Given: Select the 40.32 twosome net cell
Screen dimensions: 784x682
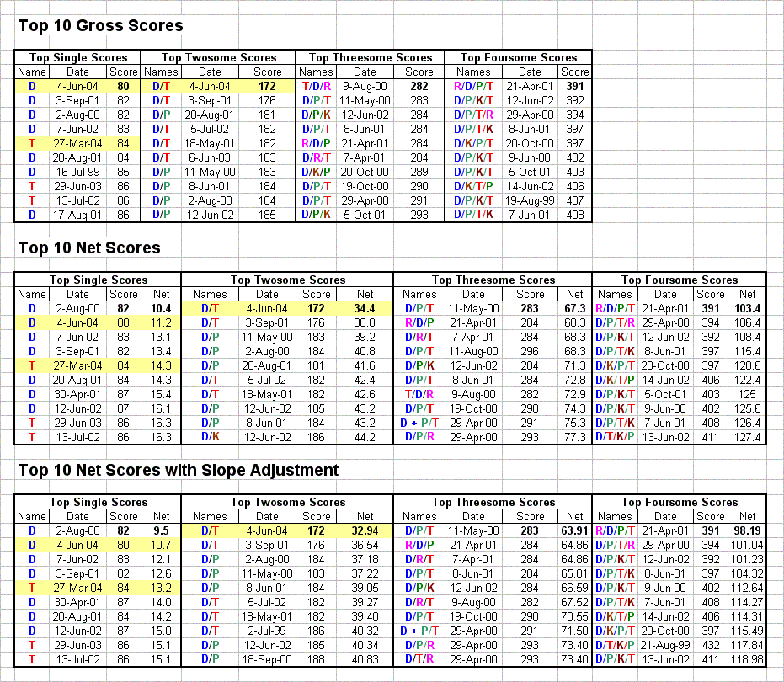Looking at the screenshot, I should click(365, 631).
